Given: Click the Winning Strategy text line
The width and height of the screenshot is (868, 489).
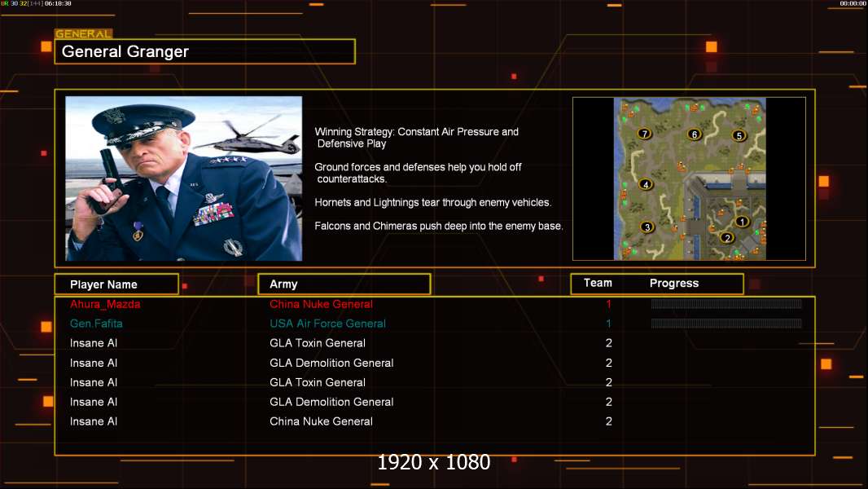Looking at the screenshot, I should [416, 132].
